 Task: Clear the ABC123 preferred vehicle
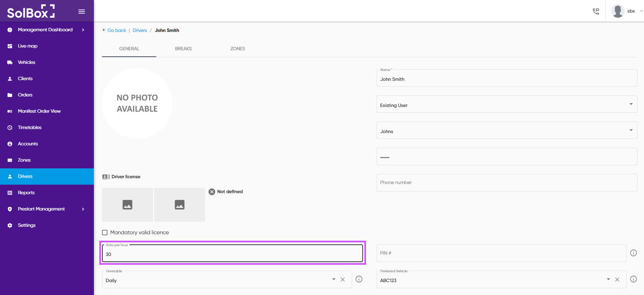(x=617, y=279)
